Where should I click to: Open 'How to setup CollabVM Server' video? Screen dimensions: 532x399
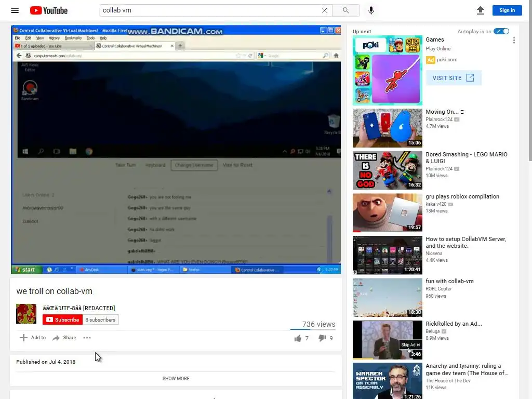[466, 243]
